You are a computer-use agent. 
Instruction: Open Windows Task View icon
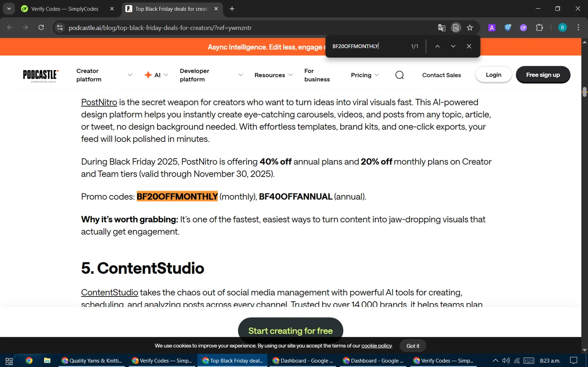pyautogui.click(x=9, y=361)
